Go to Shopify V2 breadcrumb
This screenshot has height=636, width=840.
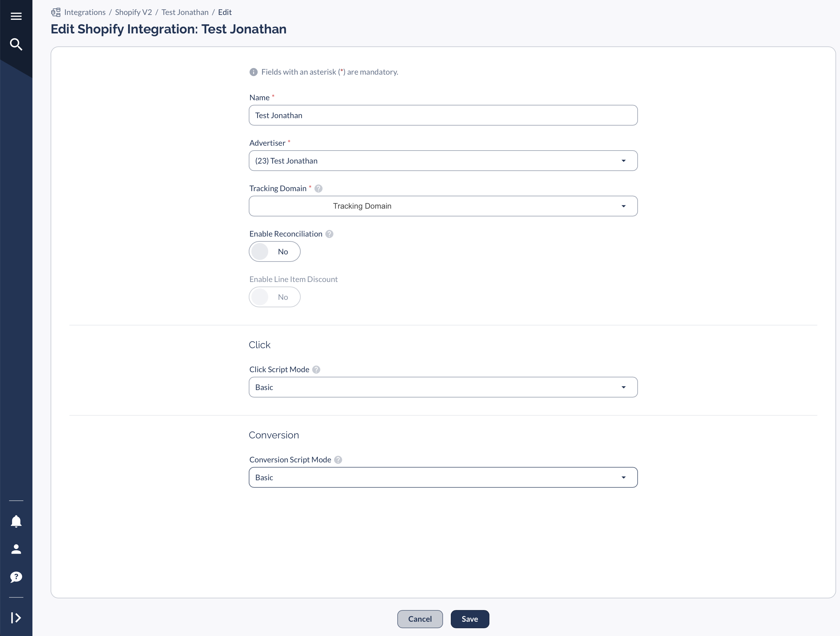[x=133, y=12]
